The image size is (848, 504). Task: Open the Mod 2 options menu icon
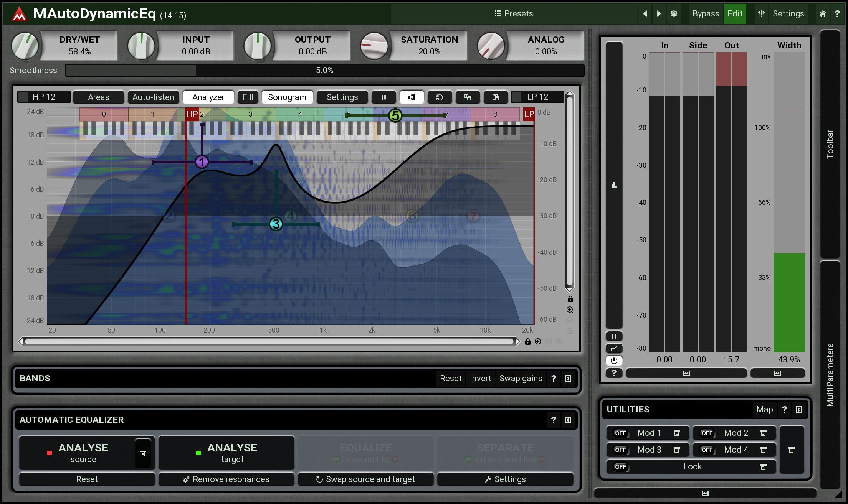[x=764, y=433]
